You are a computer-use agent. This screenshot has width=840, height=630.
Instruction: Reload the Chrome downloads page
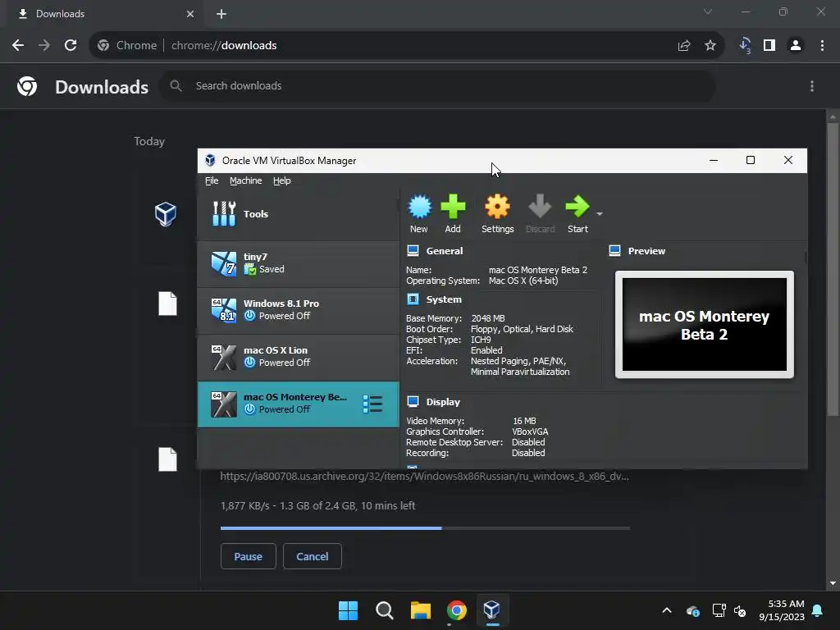click(x=71, y=45)
